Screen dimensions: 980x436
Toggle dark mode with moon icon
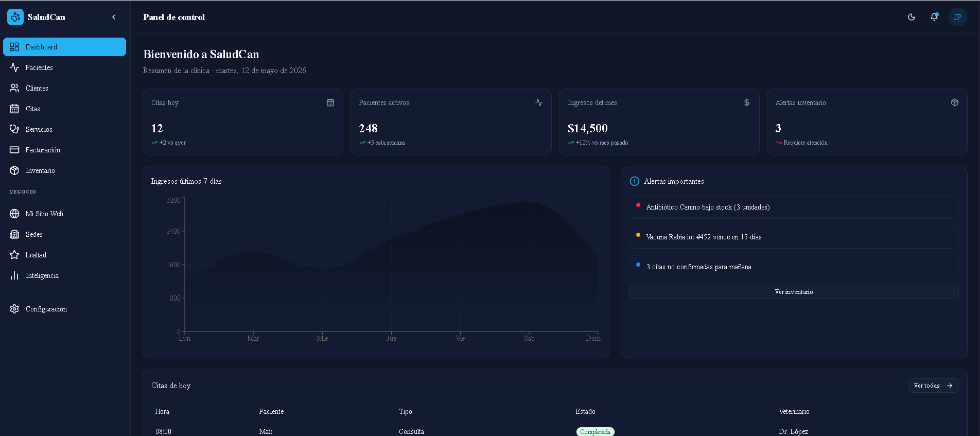pos(912,17)
